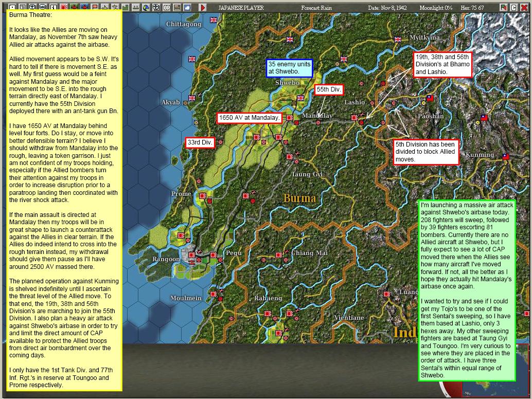Select the Japanese unit counter at Moulmein

214,294
